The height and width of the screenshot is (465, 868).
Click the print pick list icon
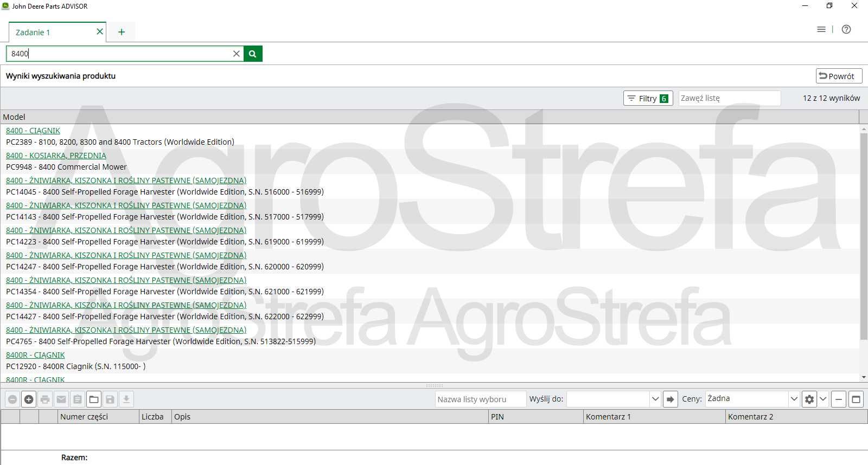45,399
